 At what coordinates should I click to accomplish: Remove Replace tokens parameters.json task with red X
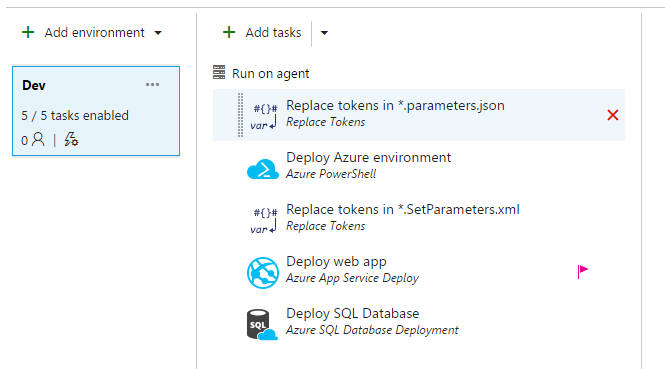pos(612,115)
